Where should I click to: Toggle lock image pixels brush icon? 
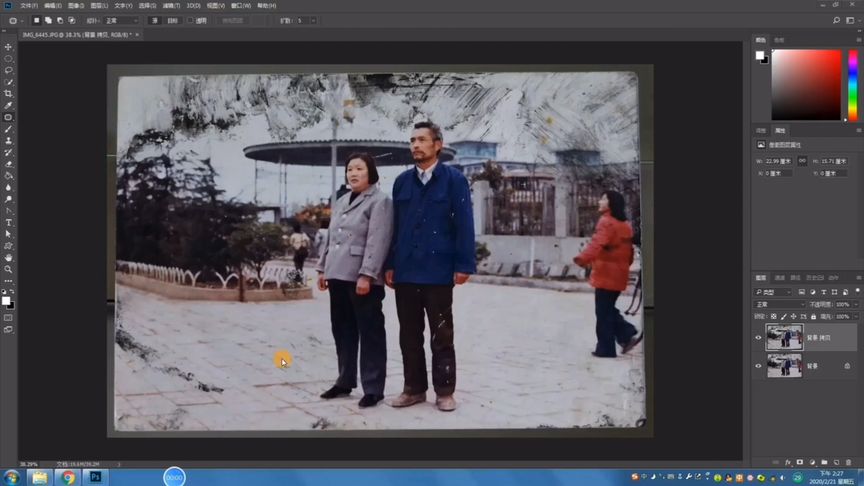coord(784,317)
